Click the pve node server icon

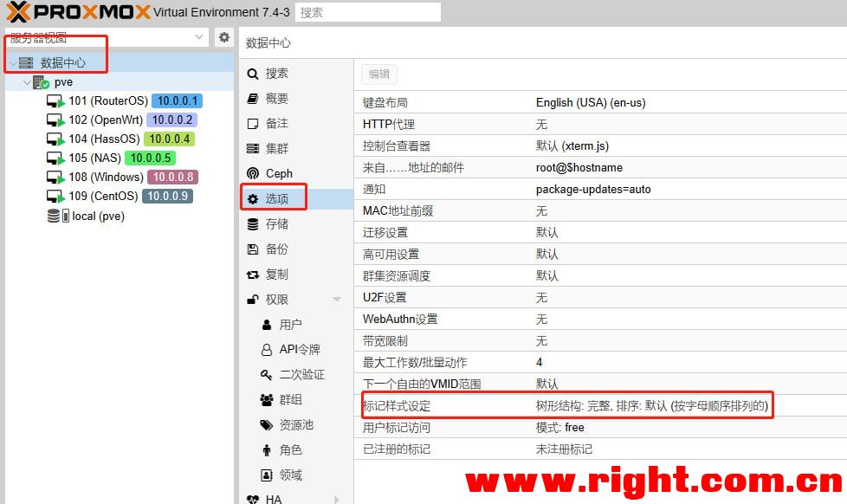41,82
